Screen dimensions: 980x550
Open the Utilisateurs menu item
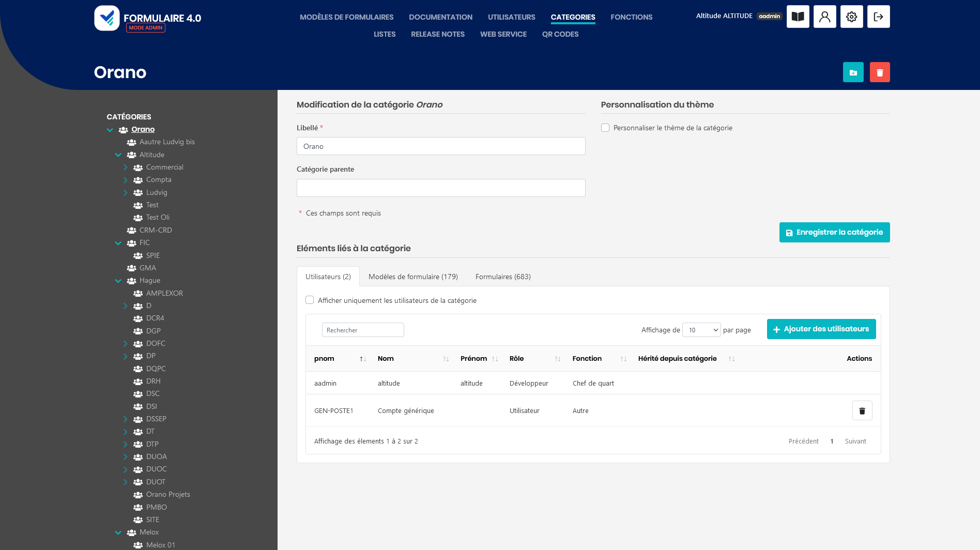[x=511, y=17]
